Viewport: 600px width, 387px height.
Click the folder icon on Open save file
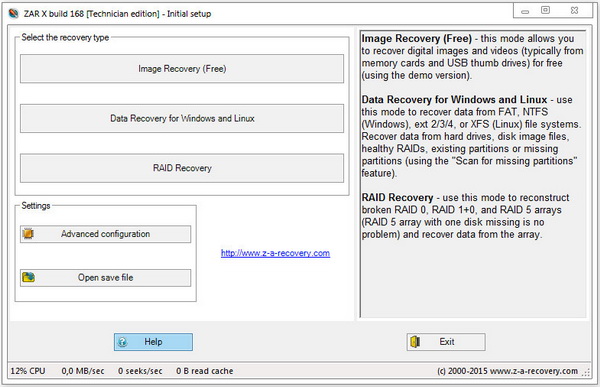point(28,277)
